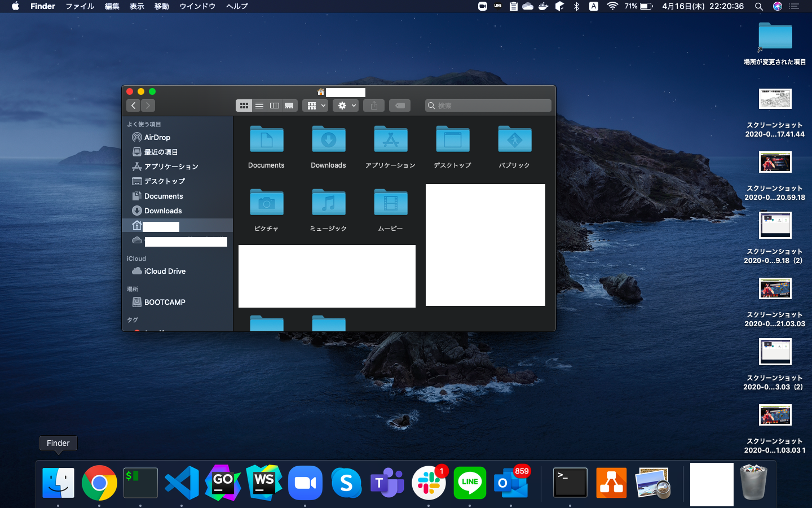Switch Finder to gallery view
812x508 pixels.
click(x=289, y=105)
